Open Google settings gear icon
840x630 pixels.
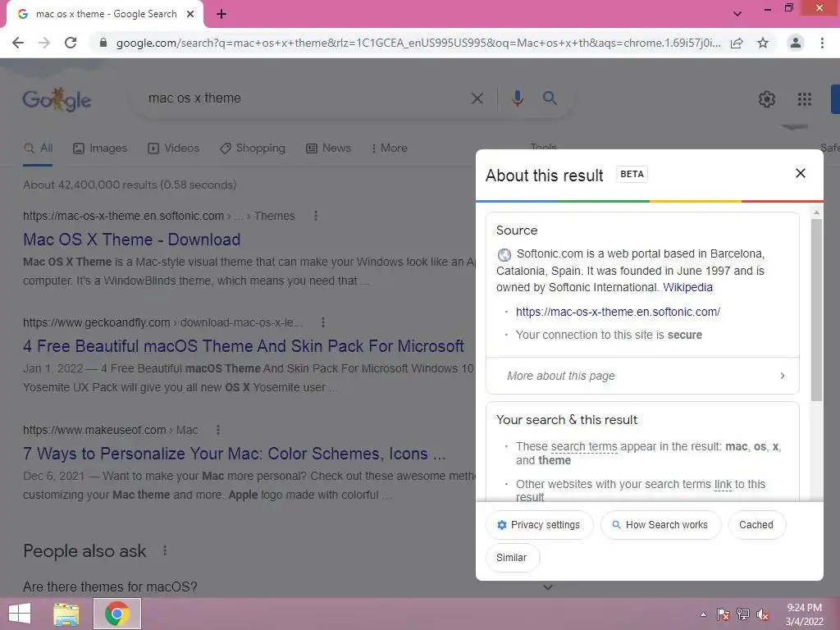tap(767, 99)
